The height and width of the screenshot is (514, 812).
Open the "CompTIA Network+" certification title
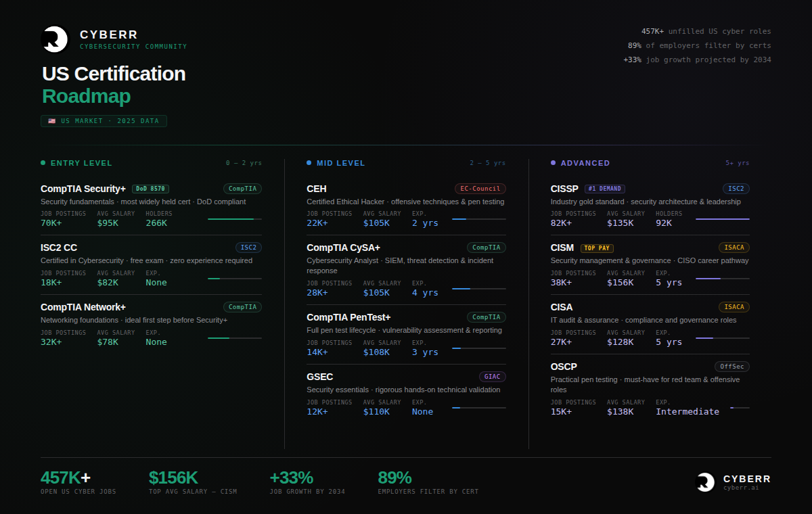click(83, 307)
